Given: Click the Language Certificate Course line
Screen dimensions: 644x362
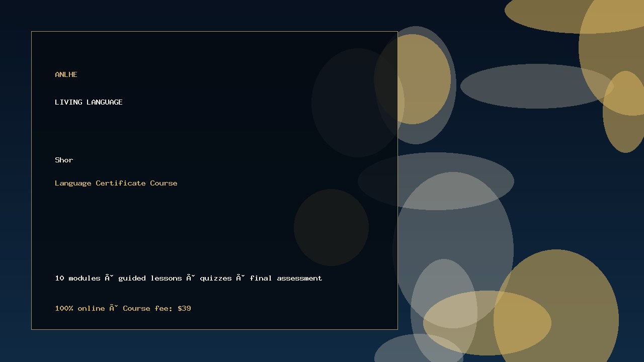Looking at the screenshot, I should [116, 183].
